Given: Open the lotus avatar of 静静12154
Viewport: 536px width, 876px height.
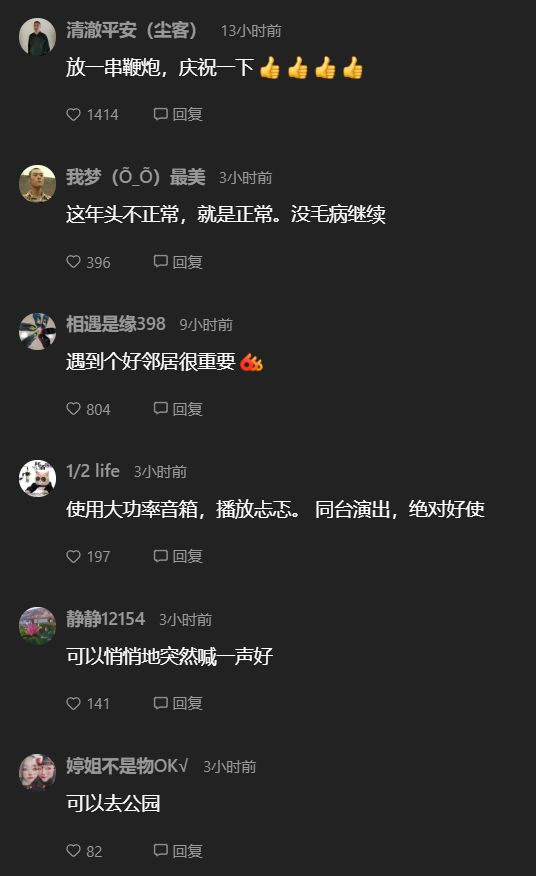Looking at the screenshot, I should click(37, 625).
